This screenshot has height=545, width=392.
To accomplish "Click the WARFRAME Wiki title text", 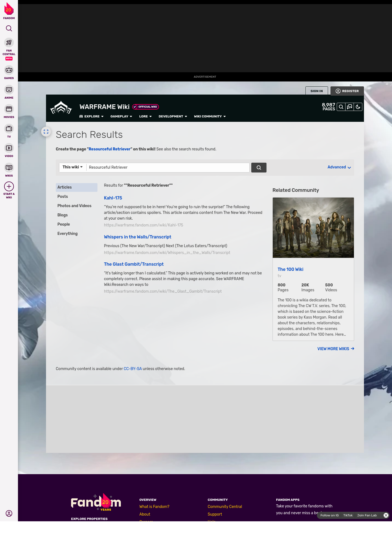I will (x=105, y=107).
